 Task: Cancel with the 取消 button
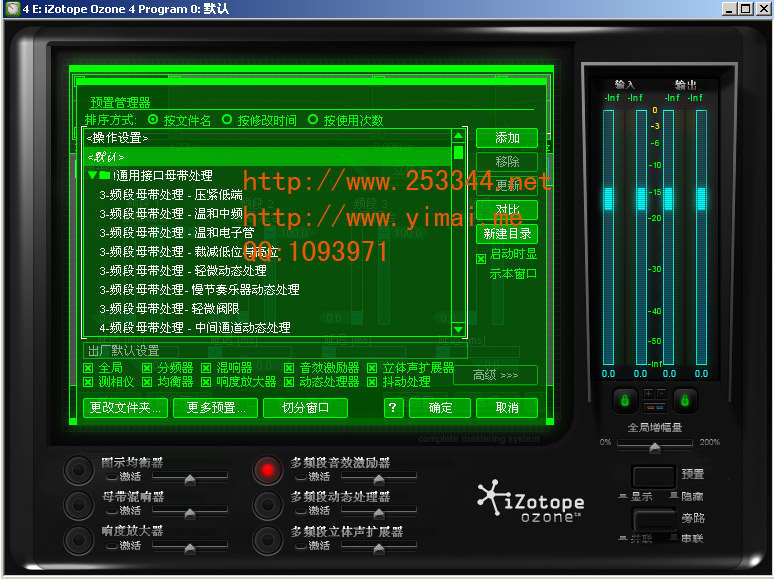pos(507,408)
